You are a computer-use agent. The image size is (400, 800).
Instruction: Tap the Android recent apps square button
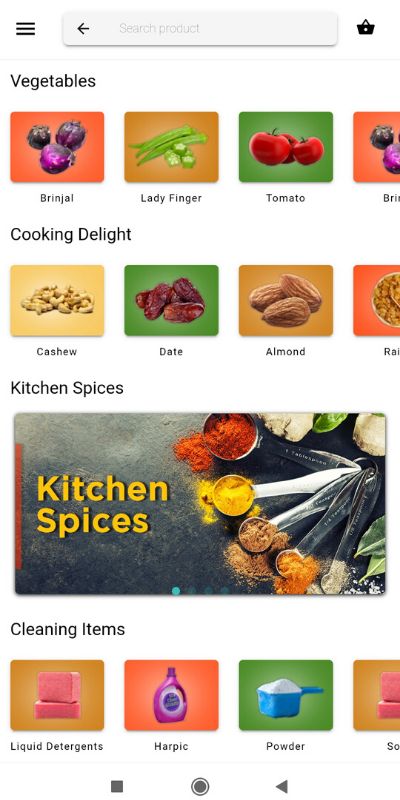point(117,786)
